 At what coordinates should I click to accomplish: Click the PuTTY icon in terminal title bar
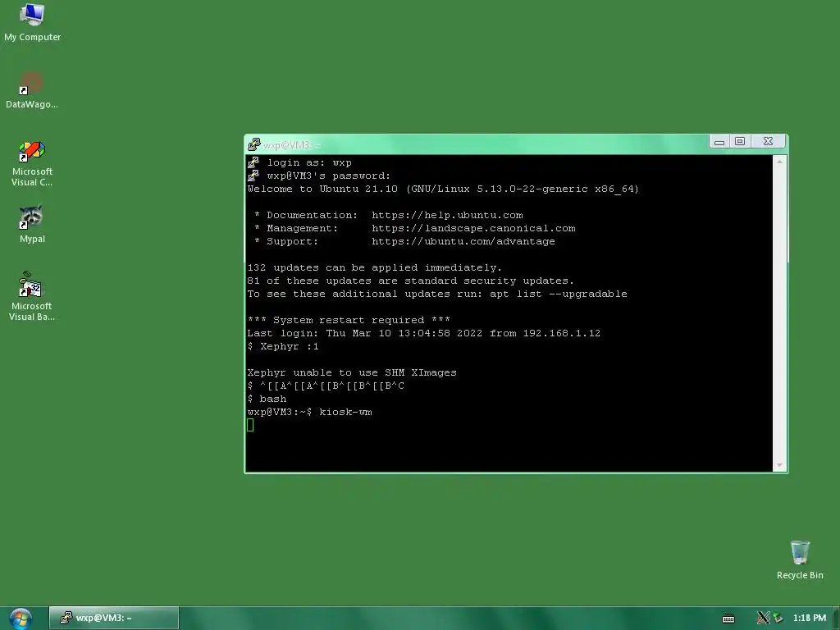tap(254, 144)
